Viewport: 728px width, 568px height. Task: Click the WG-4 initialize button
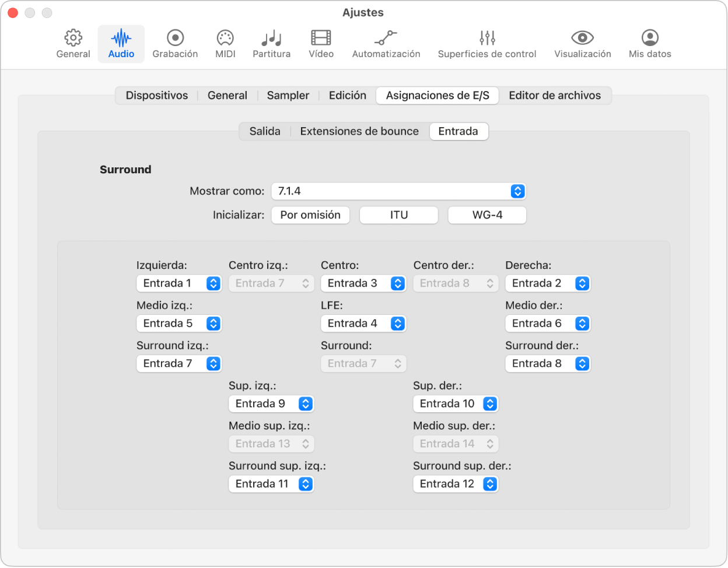pyautogui.click(x=487, y=215)
